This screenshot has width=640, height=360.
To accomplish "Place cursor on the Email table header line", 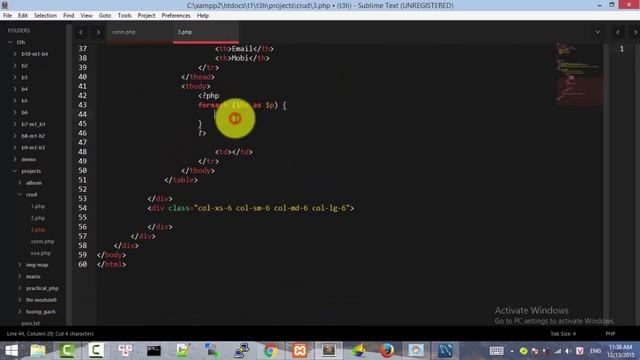I will click(x=244, y=49).
